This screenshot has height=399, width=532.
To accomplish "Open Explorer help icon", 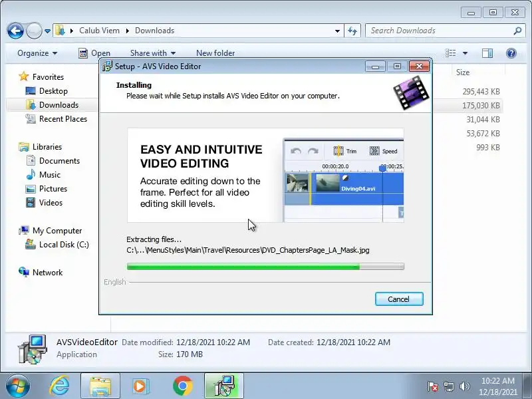I will [x=511, y=53].
